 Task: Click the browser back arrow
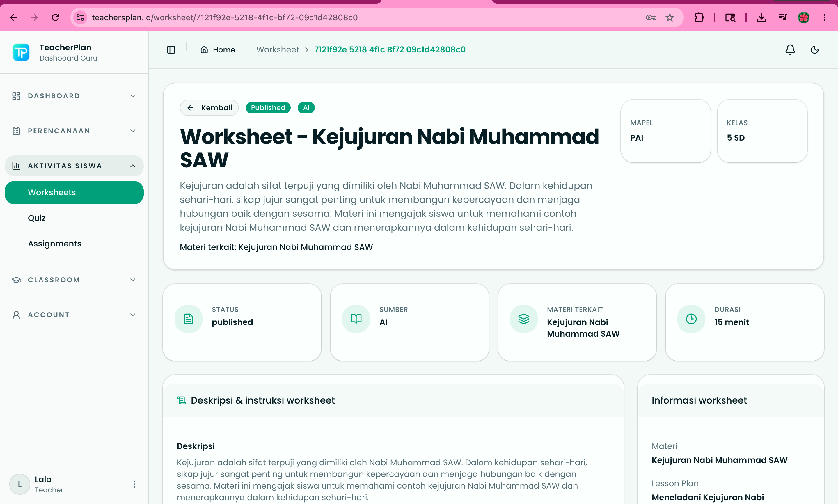pyautogui.click(x=14, y=17)
